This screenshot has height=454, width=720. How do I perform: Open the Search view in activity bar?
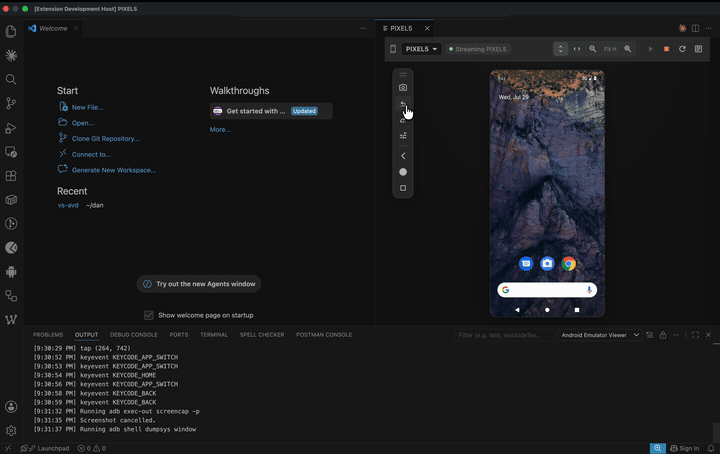(x=11, y=79)
